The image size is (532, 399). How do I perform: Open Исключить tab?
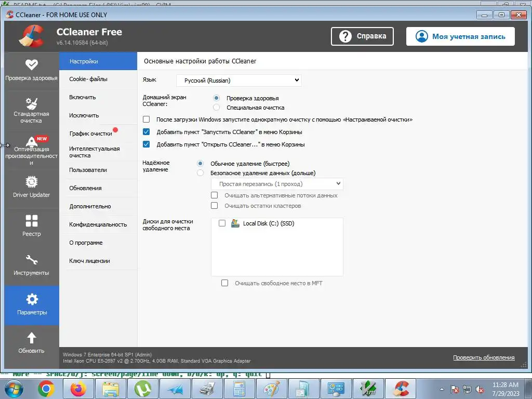(98, 115)
